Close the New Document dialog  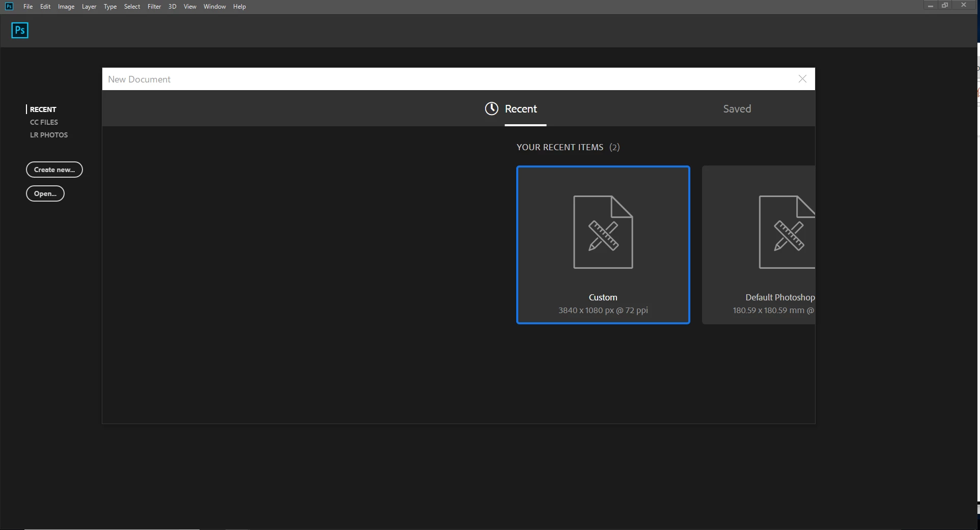(x=802, y=79)
